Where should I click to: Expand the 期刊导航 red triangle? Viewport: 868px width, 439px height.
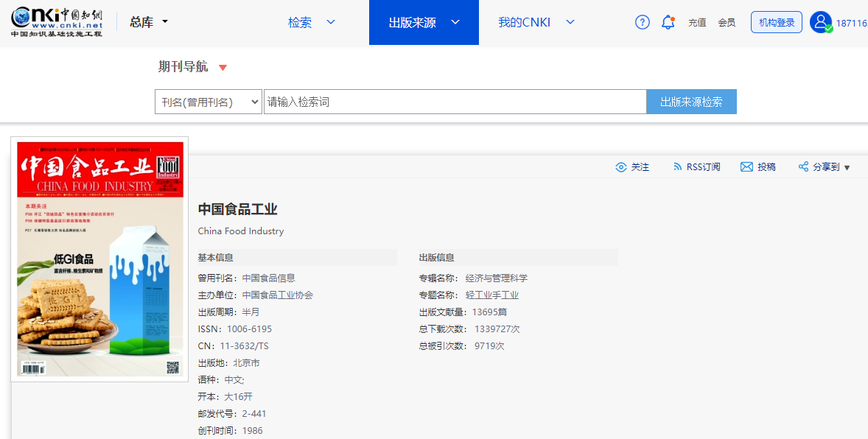pyautogui.click(x=223, y=68)
